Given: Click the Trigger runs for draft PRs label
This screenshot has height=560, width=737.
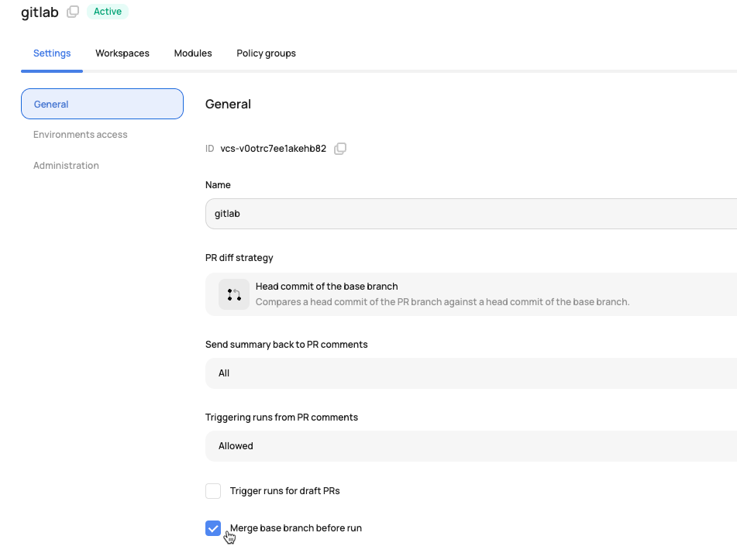Looking at the screenshot, I should click(x=285, y=491).
